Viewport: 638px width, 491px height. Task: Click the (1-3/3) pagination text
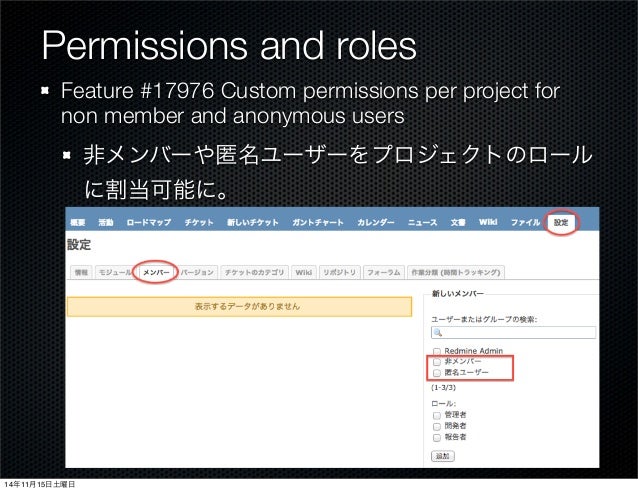444,387
